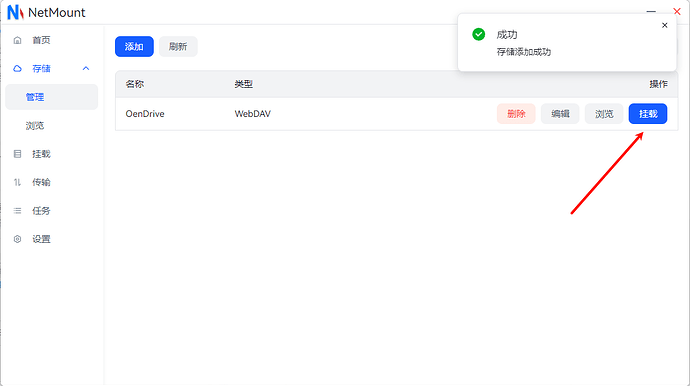Click the 成功 notification title
The height and width of the screenshot is (386, 690).
click(507, 34)
